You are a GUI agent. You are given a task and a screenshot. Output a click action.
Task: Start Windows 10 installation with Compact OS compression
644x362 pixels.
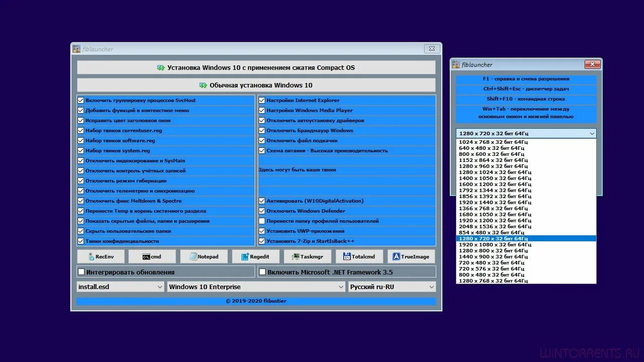pyautogui.click(x=256, y=67)
